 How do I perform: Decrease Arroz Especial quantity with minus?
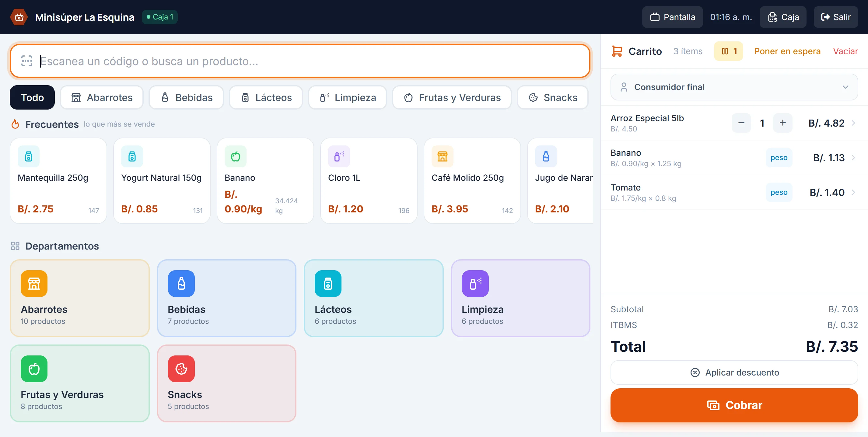pyautogui.click(x=741, y=123)
